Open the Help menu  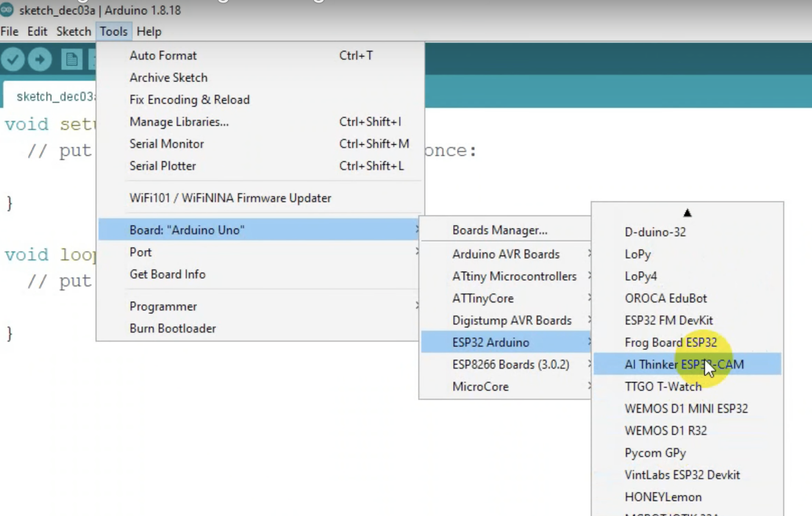(149, 32)
